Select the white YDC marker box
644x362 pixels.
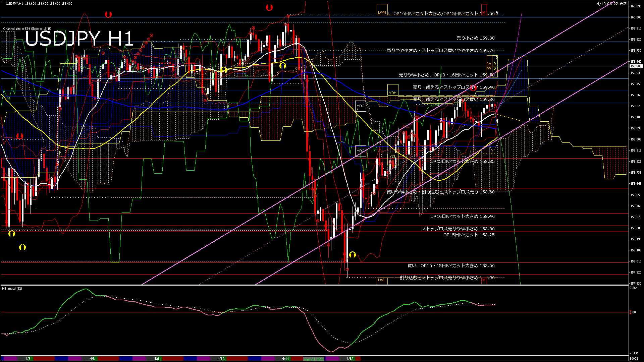coord(361,106)
